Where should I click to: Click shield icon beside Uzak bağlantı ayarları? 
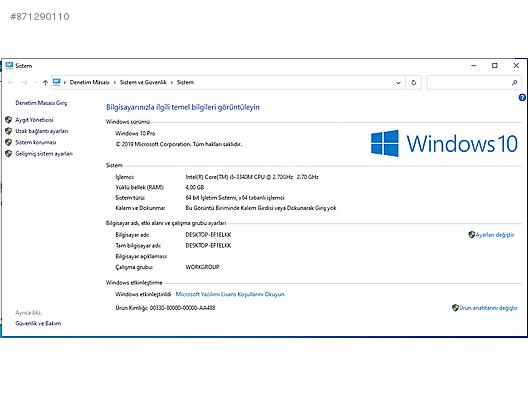pyautogui.click(x=9, y=131)
